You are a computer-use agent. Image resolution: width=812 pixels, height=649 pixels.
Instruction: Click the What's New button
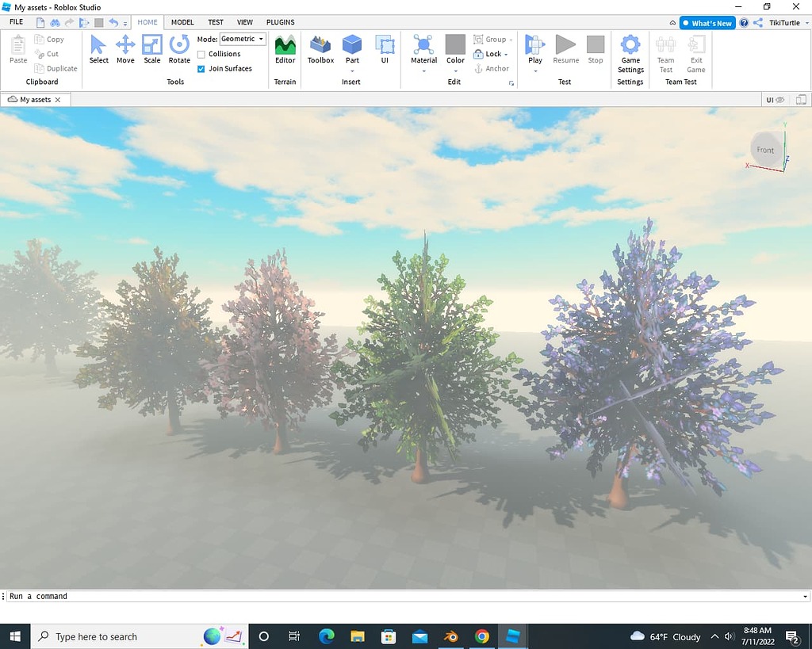[x=707, y=22]
